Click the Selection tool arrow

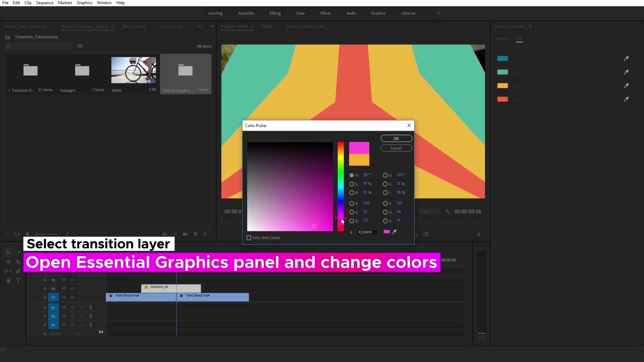coord(8,252)
